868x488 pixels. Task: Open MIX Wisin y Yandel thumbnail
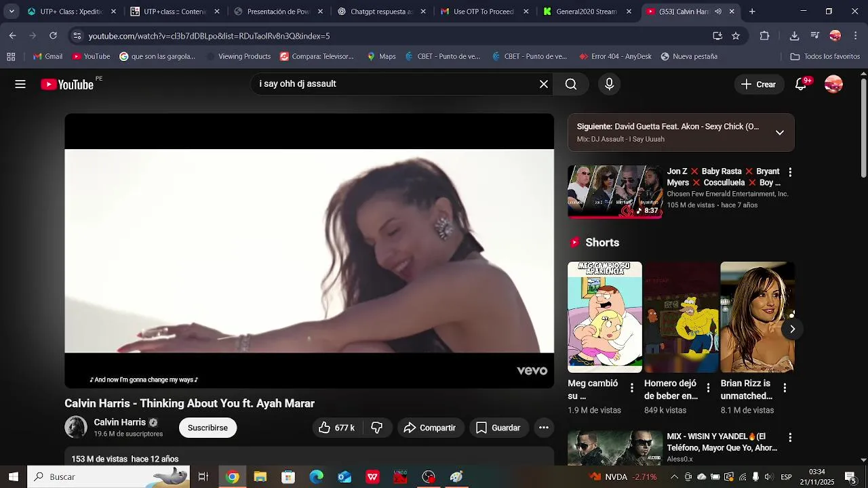coord(615,448)
